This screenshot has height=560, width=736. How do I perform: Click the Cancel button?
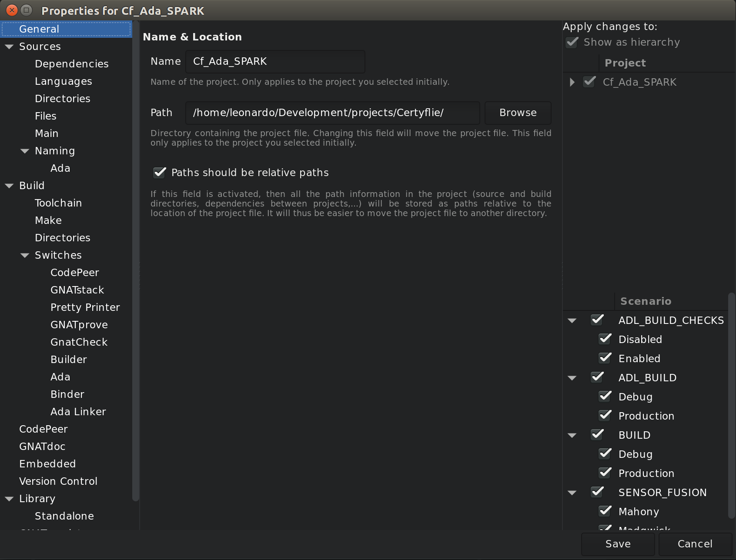click(x=695, y=544)
